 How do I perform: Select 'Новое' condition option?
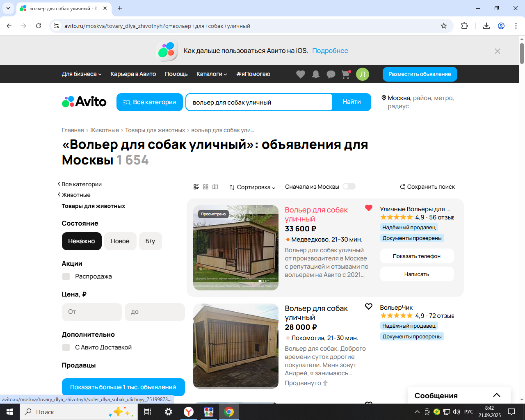click(x=120, y=241)
